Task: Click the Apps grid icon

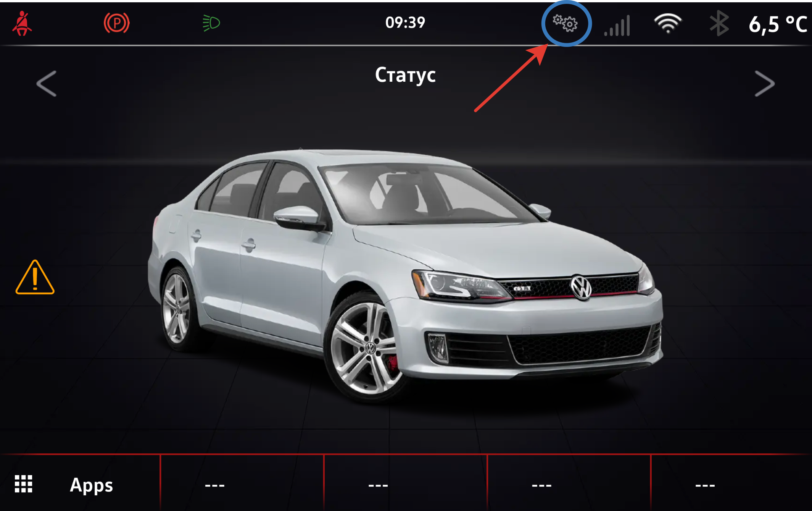Action: (24, 484)
